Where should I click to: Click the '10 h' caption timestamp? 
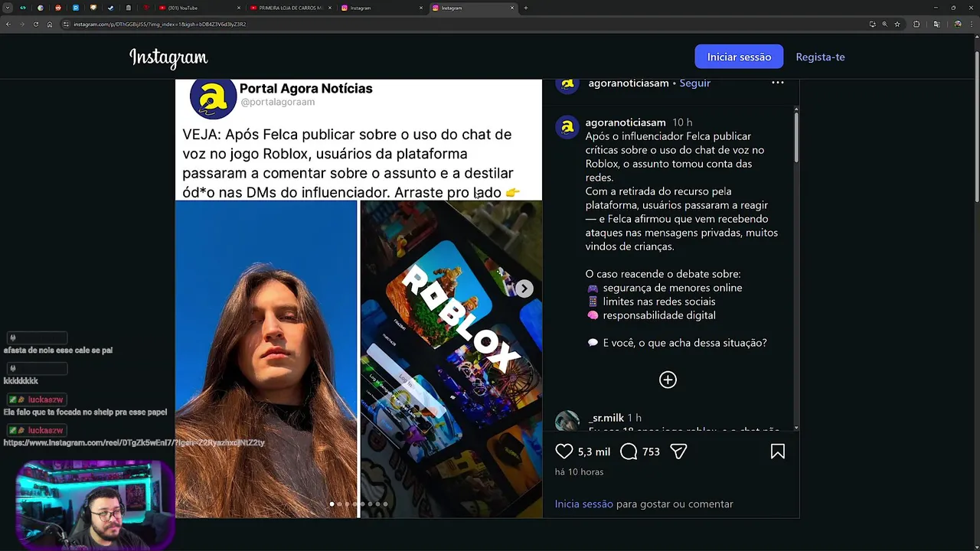click(682, 122)
